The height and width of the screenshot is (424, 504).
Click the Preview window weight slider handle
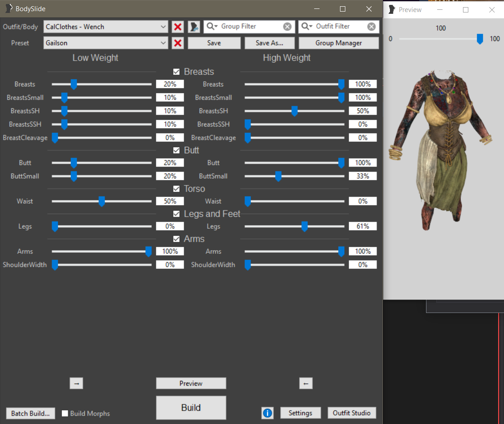[x=479, y=39]
